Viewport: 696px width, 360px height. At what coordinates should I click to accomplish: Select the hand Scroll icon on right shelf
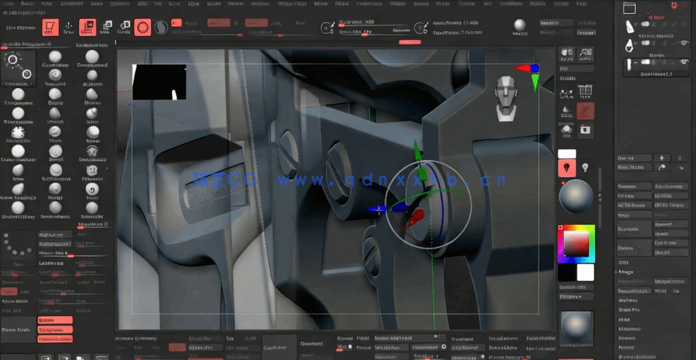click(567, 54)
